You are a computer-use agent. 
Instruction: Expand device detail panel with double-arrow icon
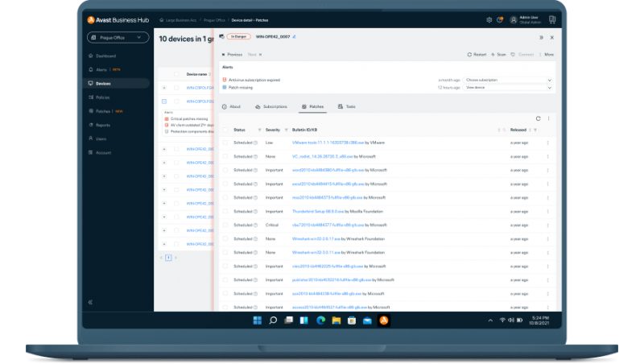[541, 37]
